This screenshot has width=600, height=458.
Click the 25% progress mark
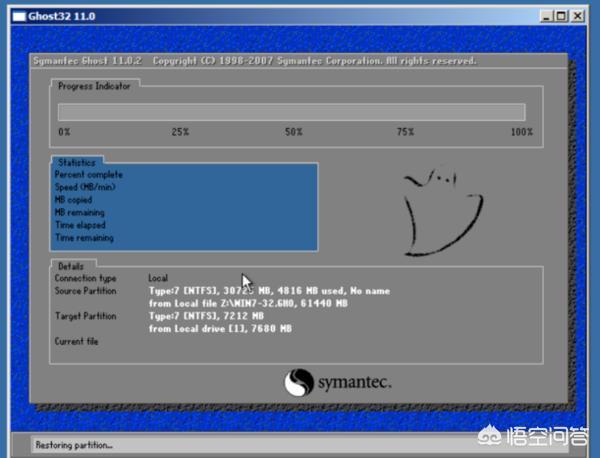coord(180,132)
